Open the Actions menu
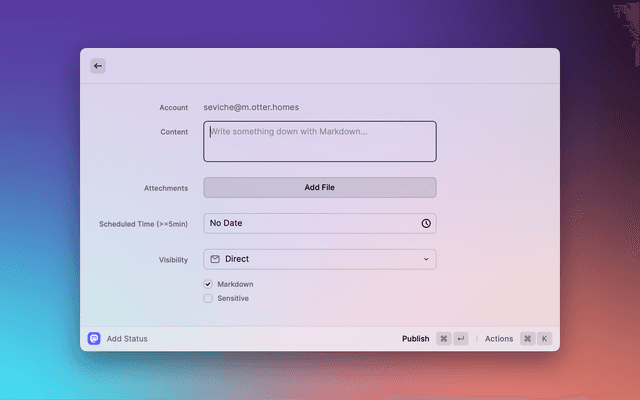 tap(499, 339)
